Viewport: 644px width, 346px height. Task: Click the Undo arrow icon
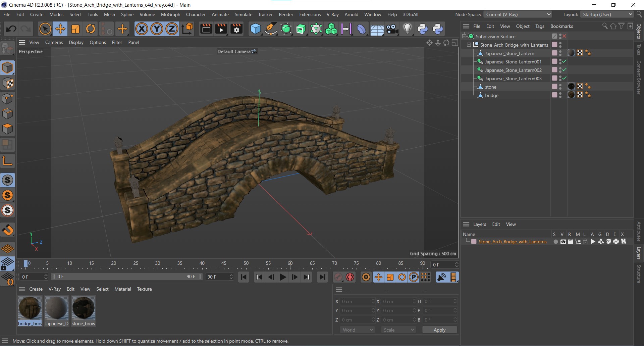point(11,29)
